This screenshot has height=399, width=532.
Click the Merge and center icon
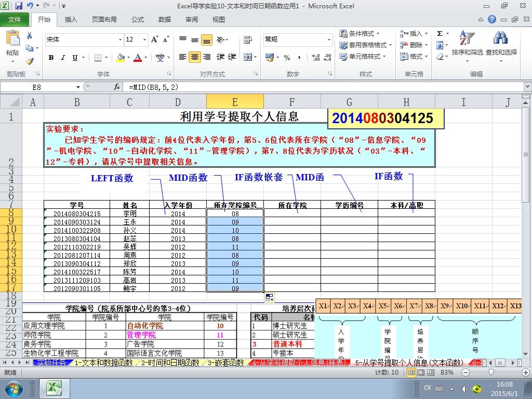(248, 57)
